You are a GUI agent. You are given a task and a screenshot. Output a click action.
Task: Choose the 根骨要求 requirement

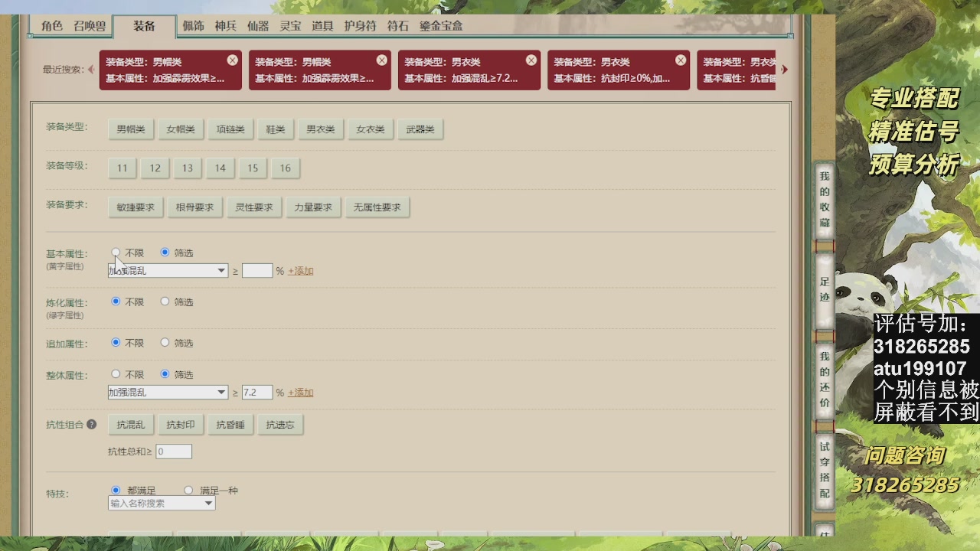[x=195, y=207]
